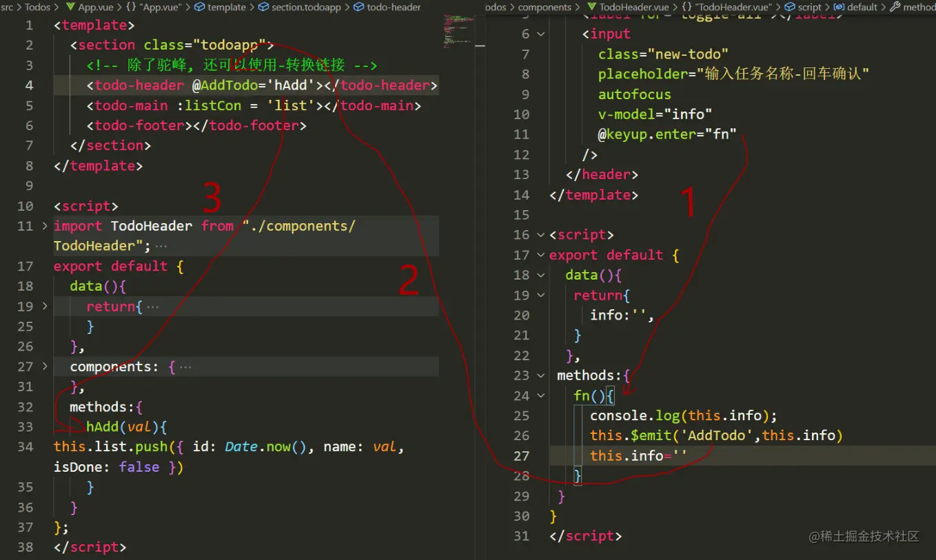Click the :listCon = 'list' binding text
Screen dimensions: 936x560
coord(246,105)
